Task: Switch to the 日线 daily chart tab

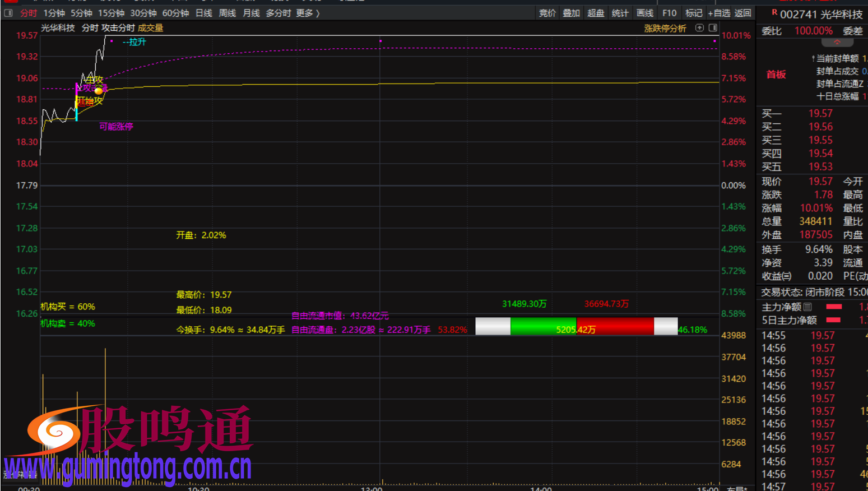Action: pos(204,13)
